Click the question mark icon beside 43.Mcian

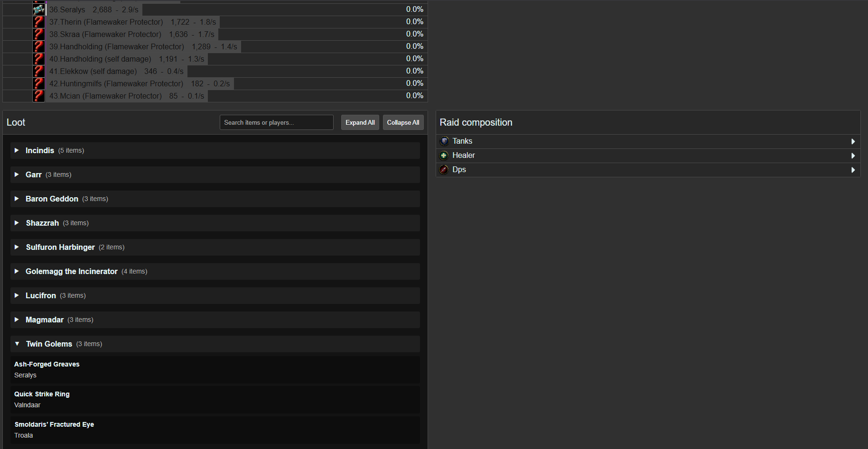[39, 96]
